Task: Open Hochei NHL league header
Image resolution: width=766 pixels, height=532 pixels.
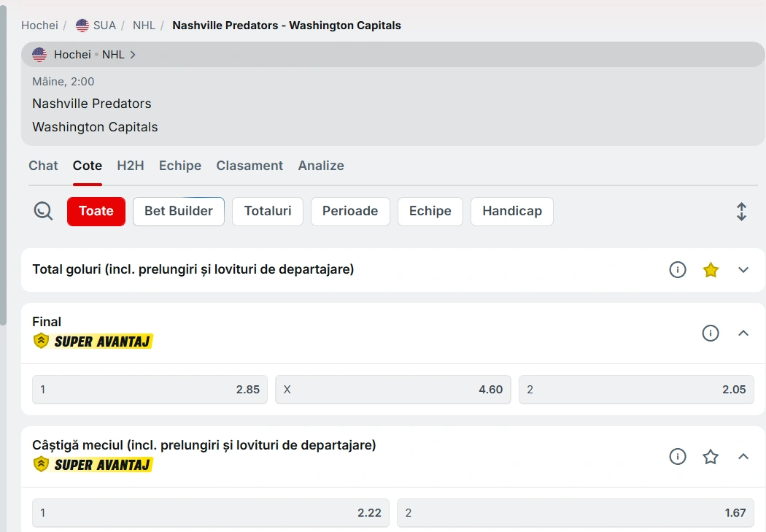Action: click(x=85, y=55)
